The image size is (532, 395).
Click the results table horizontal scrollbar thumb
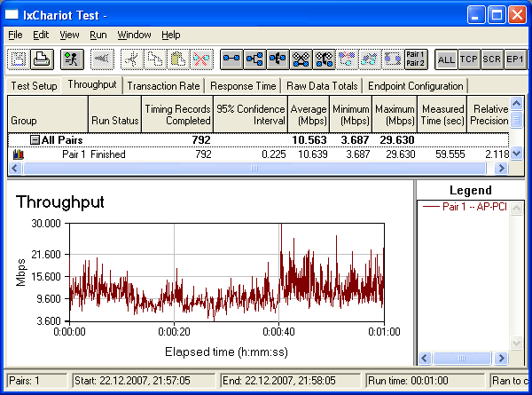254,168
